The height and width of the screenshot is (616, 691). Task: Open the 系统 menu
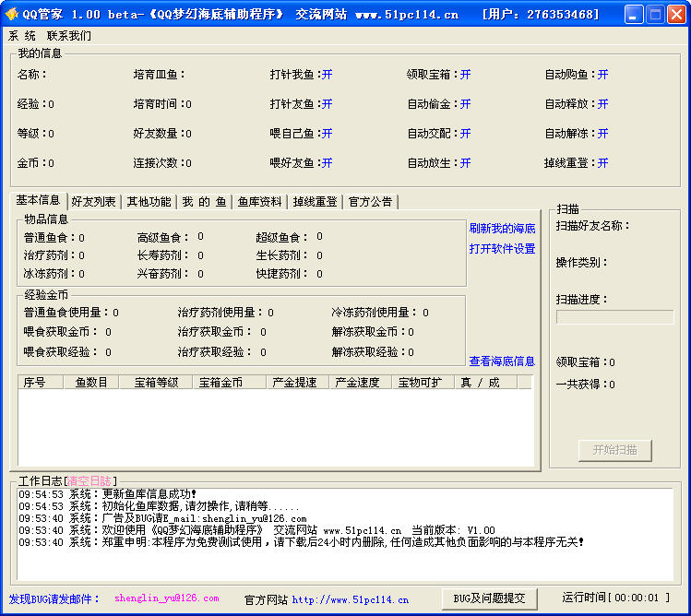click(22, 35)
